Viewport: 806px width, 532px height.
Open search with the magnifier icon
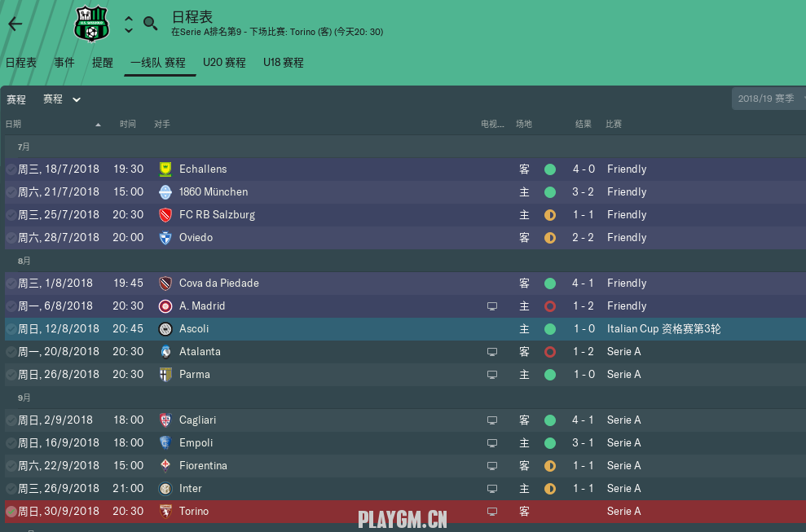click(150, 24)
